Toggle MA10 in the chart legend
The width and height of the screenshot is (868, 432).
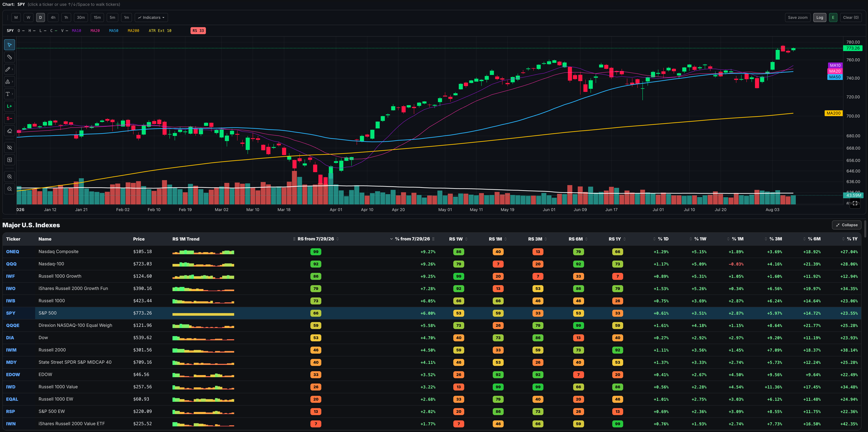click(76, 31)
